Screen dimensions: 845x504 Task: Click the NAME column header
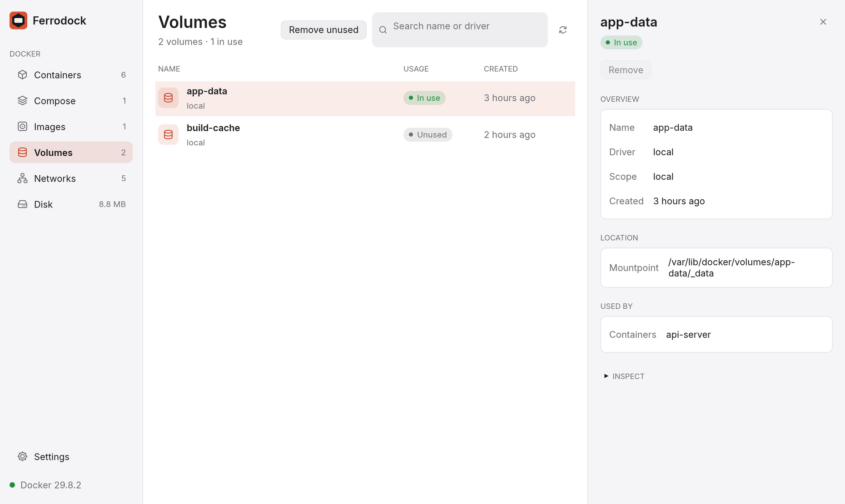pyautogui.click(x=169, y=69)
